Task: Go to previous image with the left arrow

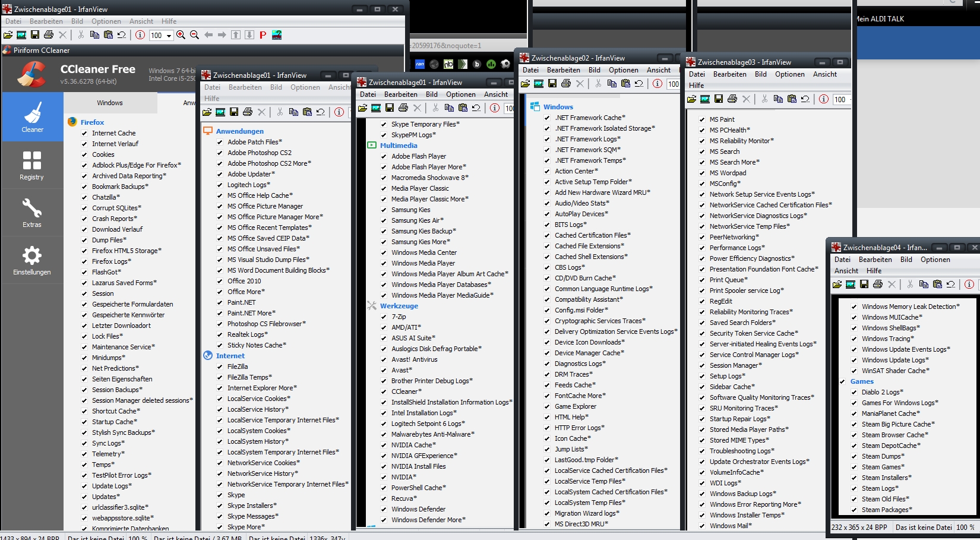Action: point(208,35)
